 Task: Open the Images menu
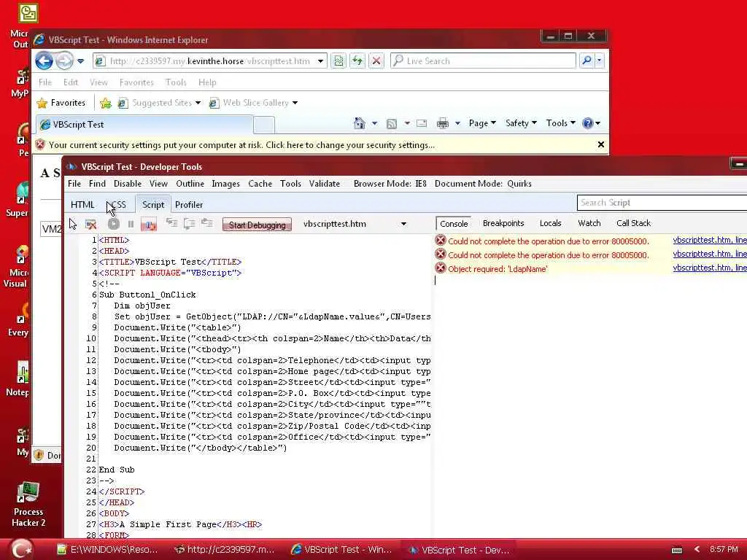coord(226,184)
